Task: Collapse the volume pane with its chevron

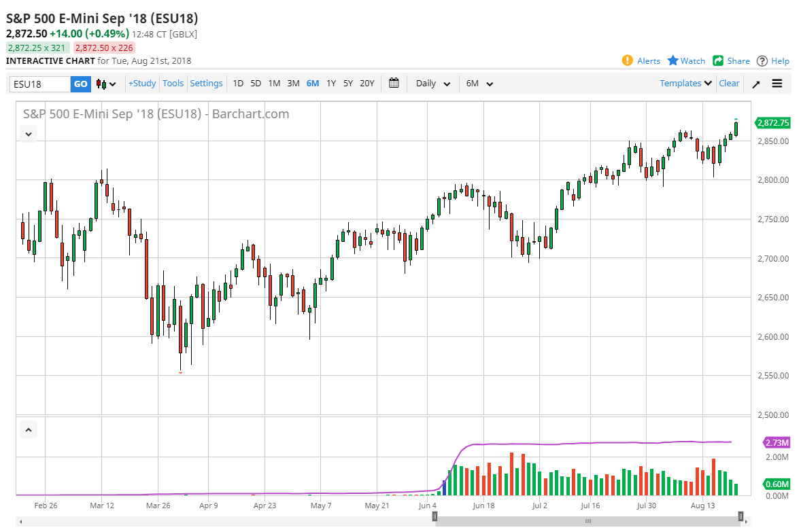Action: [x=29, y=429]
